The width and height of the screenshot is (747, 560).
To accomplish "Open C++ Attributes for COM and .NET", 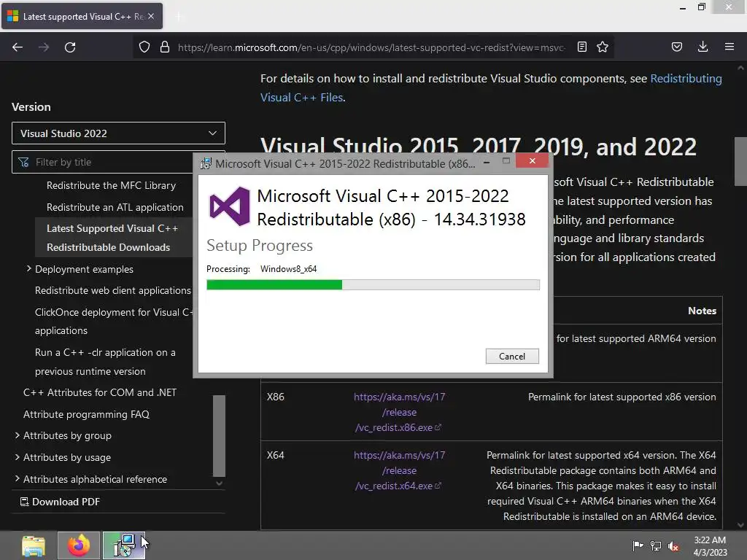I will (99, 392).
